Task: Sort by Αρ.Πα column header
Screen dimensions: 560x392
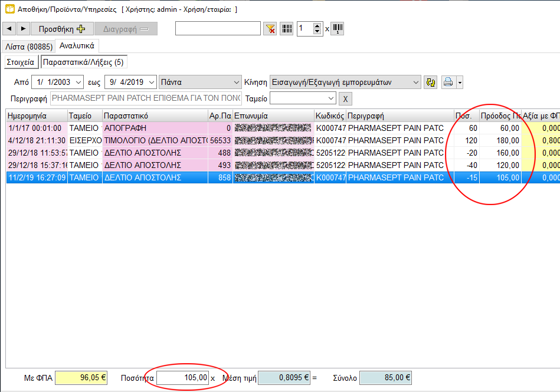Action: (x=220, y=116)
